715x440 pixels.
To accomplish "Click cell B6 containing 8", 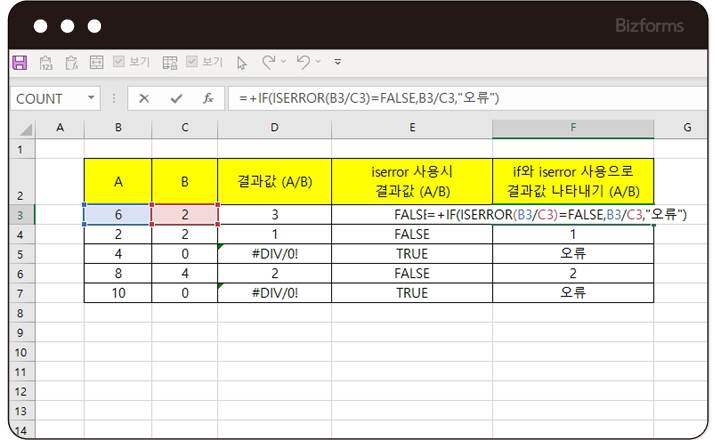I will 118,274.
